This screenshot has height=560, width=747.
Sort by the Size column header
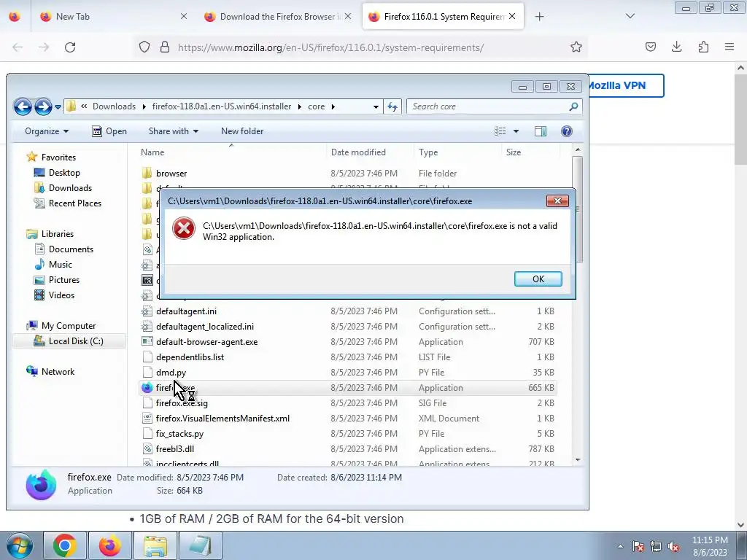click(530, 152)
